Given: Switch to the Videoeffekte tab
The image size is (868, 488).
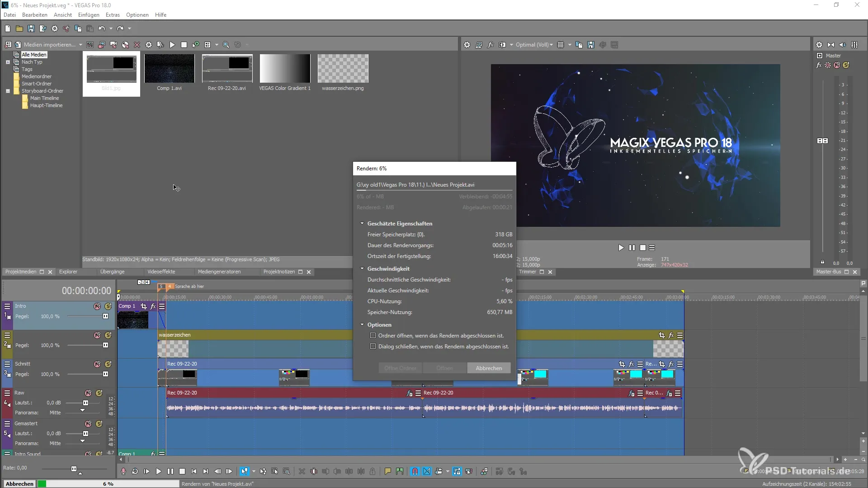Looking at the screenshot, I should point(161,272).
